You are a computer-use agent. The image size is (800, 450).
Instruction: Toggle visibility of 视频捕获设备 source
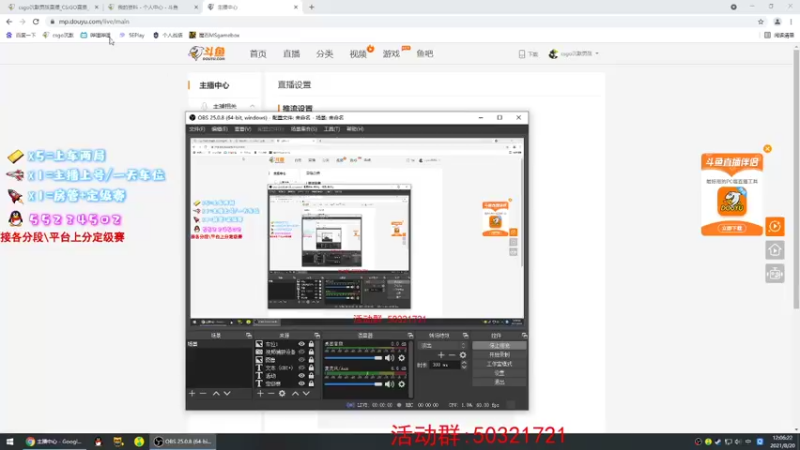(x=302, y=352)
